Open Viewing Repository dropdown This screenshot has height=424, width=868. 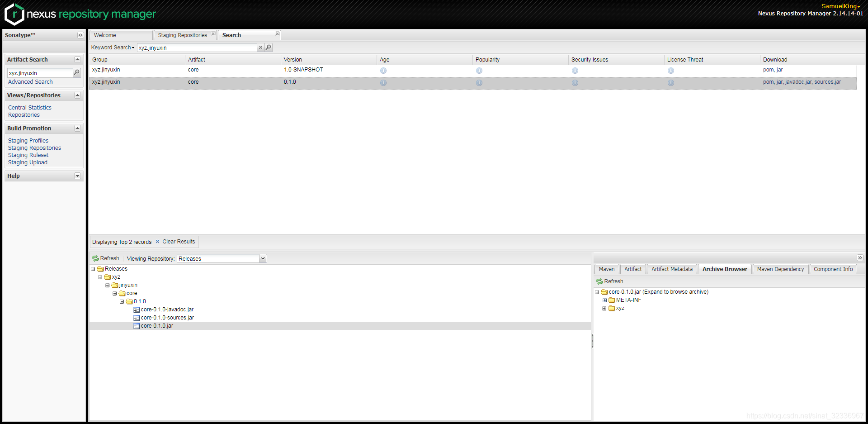click(263, 258)
